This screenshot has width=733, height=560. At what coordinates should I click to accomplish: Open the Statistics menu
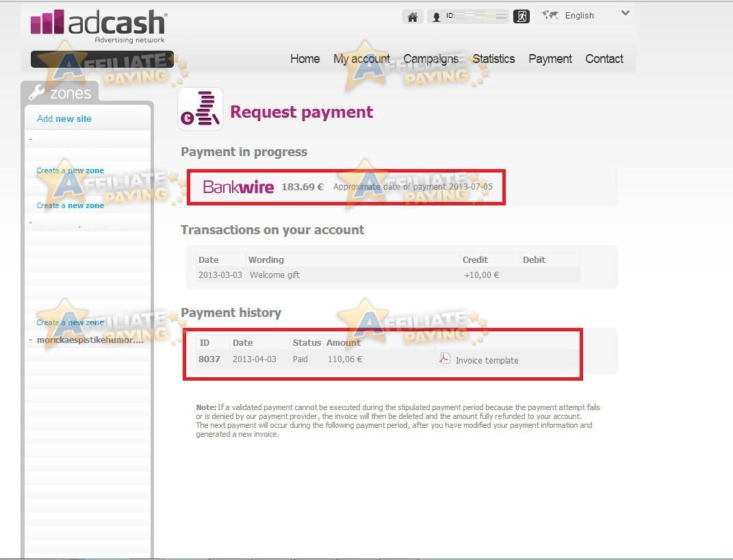493,59
